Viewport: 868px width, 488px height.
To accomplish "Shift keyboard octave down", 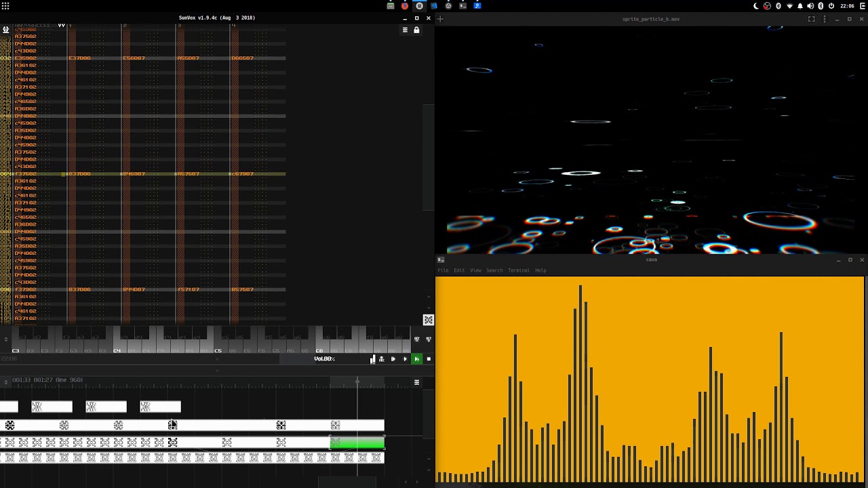I will point(417,339).
